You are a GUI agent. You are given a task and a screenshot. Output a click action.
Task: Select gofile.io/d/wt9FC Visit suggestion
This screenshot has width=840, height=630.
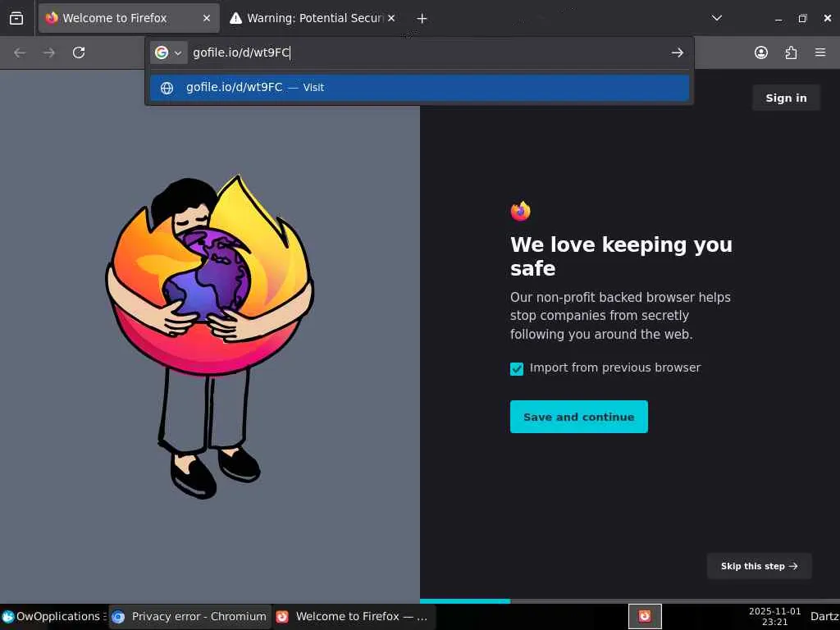click(419, 87)
